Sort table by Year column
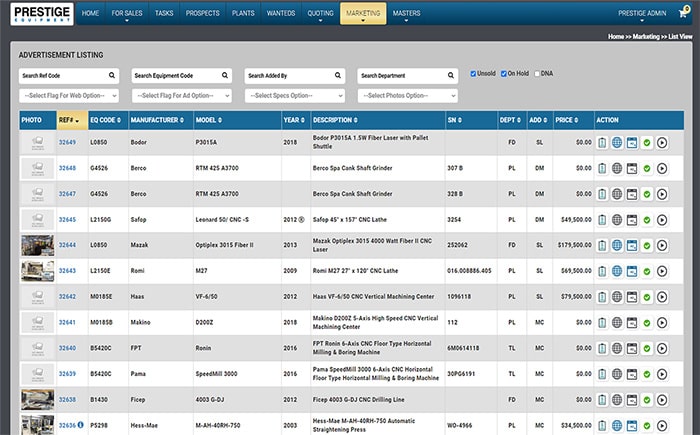The height and width of the screenshot is (435, 700). 294,120
